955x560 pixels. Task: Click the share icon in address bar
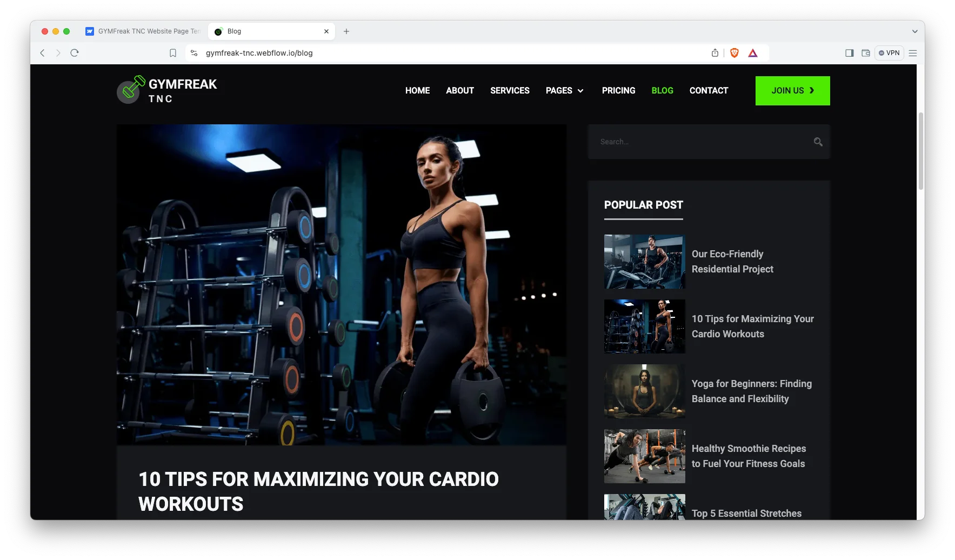point(714,53)
